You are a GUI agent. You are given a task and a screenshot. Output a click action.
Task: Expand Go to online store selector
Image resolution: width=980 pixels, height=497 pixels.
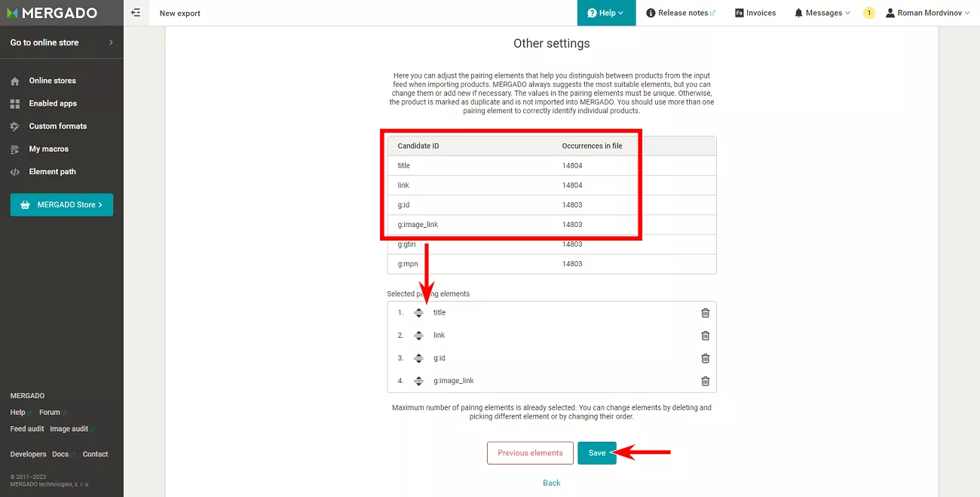pos(62,42)
